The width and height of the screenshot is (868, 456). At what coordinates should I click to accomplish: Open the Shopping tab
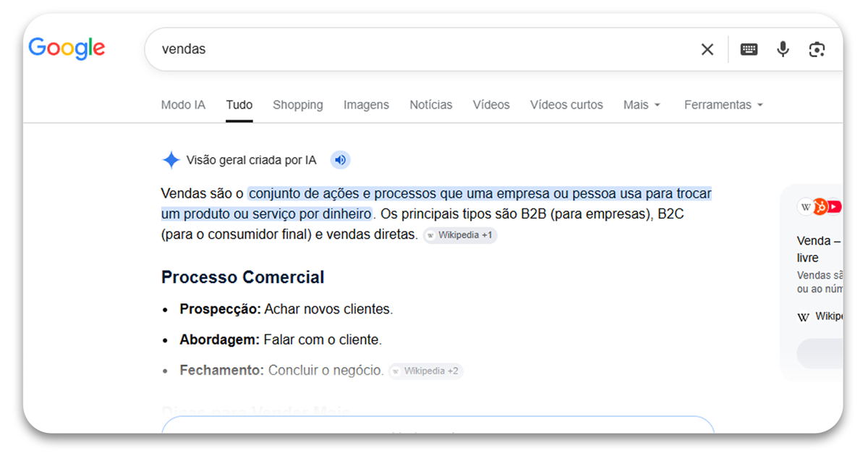pos(298,105)
